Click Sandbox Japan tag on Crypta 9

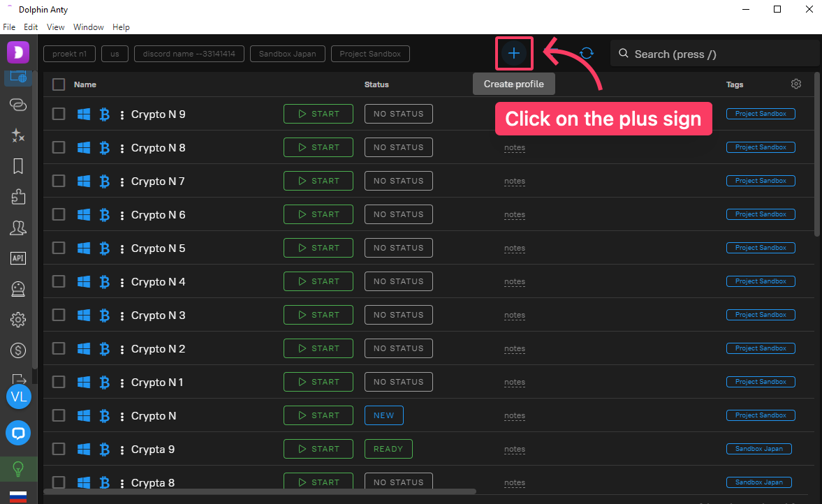click(759, 449)
